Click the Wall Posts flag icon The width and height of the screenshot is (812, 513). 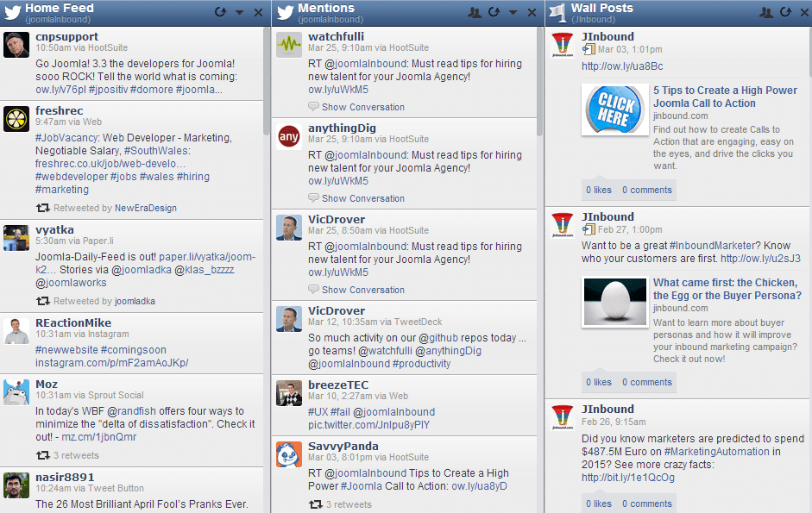coord(557,12)
